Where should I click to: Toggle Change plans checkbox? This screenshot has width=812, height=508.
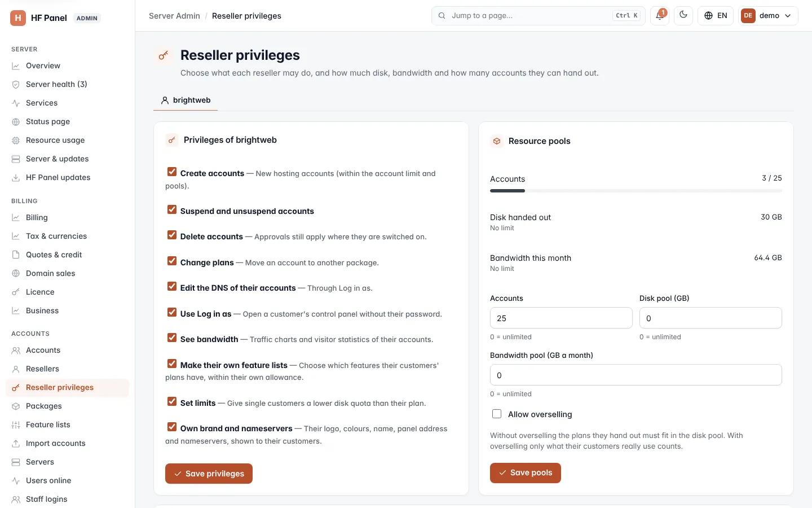[172, 261]
